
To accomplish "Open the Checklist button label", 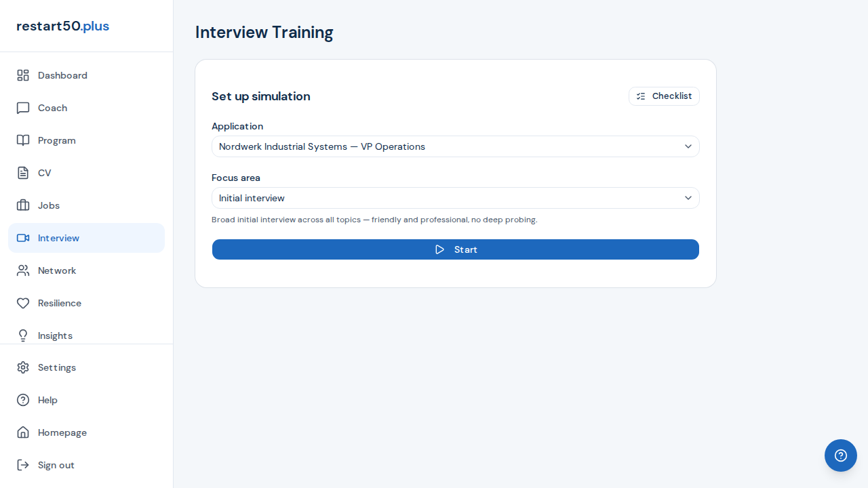I will point(672,96).
